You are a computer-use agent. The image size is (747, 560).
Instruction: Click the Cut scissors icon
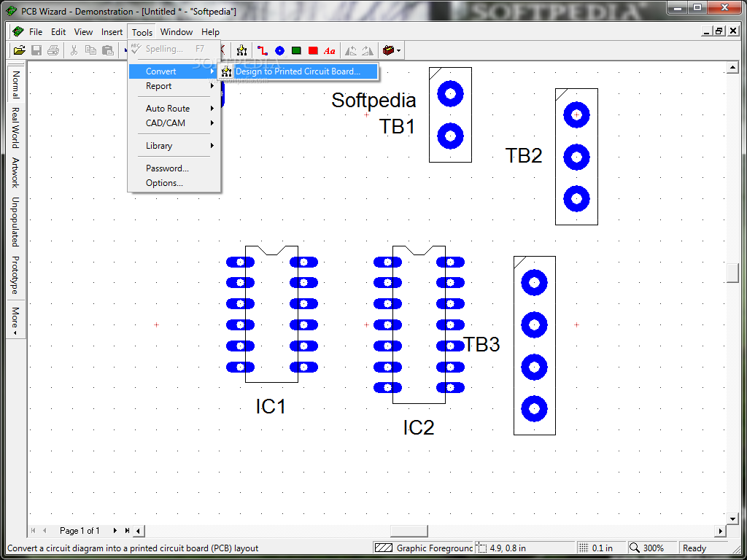[x=74, y=50]
